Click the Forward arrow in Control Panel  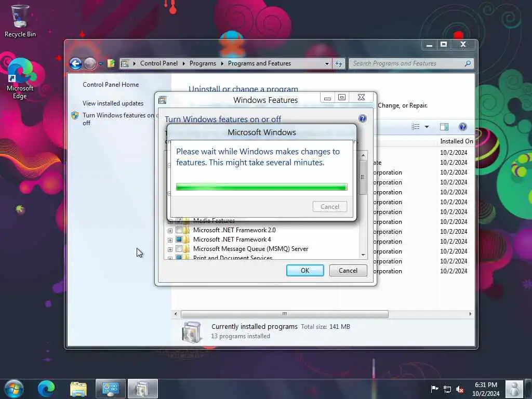[90, 63]
